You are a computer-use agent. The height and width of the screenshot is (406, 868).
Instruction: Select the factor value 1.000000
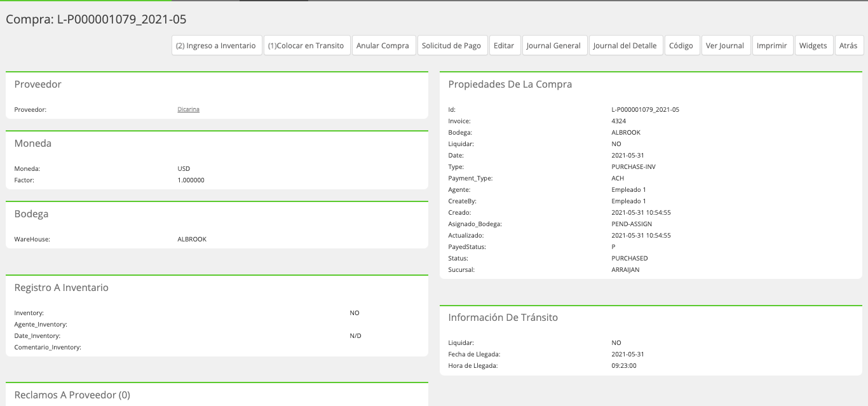[x=191, y=180]
